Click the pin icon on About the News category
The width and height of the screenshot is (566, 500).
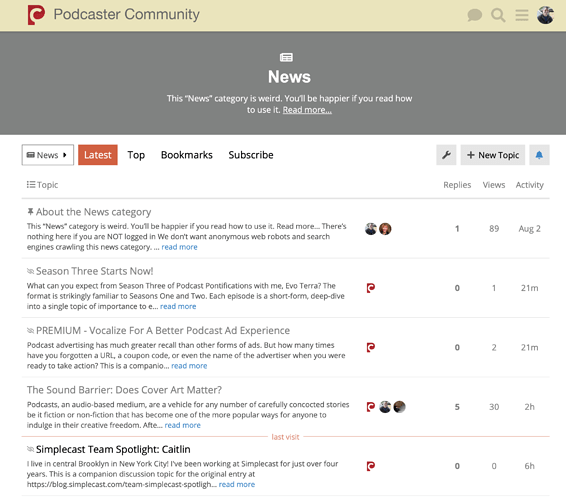[30, 211]
